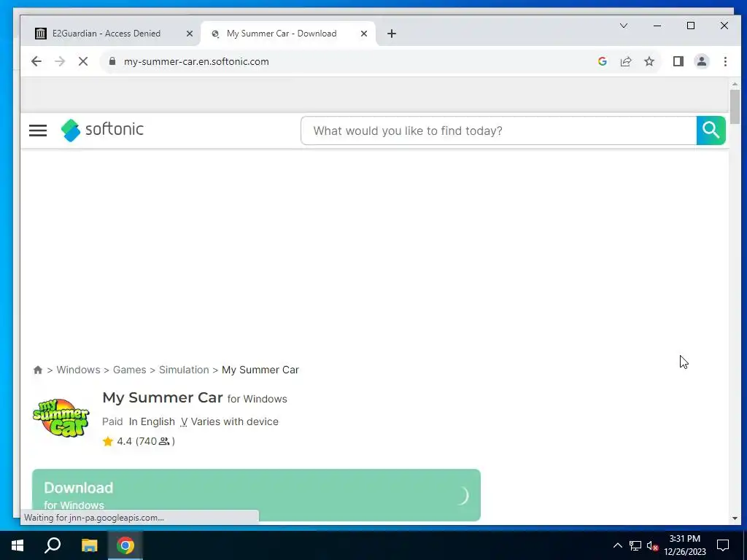This screenshot has width=747, height=560.
Task: Click the forward navigation arrow
Action: pos(60,61)
